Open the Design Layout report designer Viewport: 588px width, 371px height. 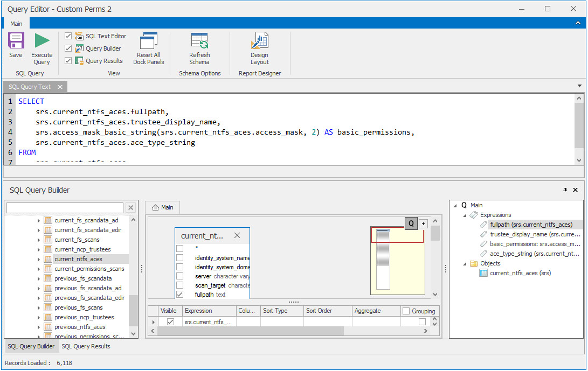(259, 41)
